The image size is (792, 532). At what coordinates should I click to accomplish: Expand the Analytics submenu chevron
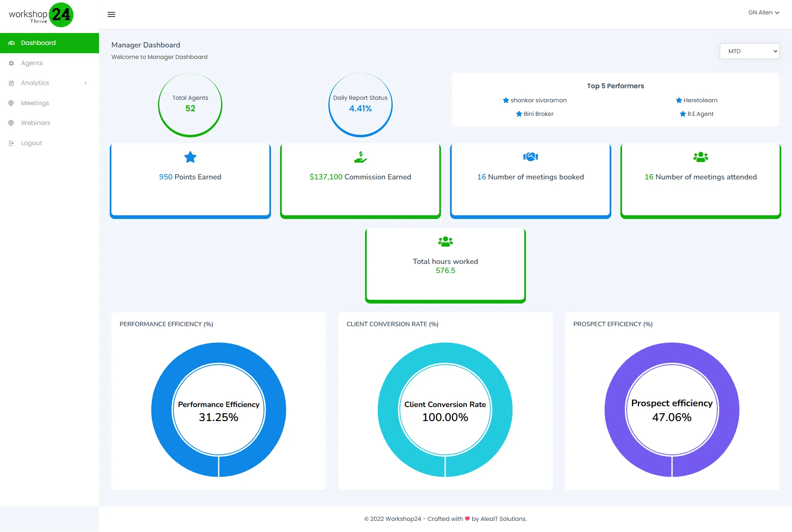pyautogui.click(x=86, y=83)
